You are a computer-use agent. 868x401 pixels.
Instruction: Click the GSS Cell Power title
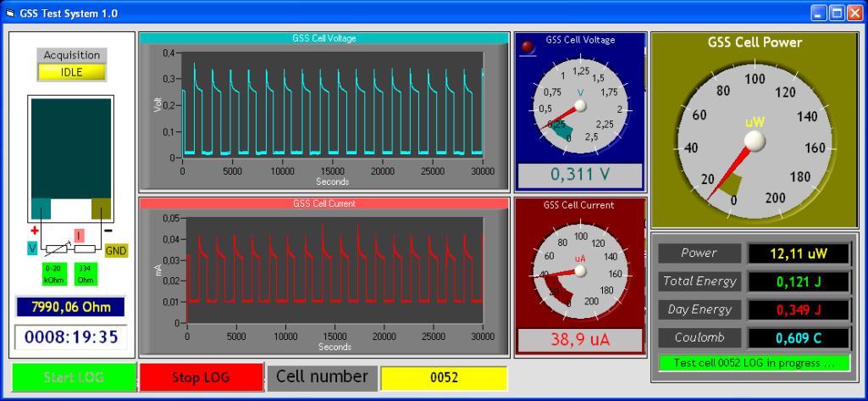(x=755, y=42)
